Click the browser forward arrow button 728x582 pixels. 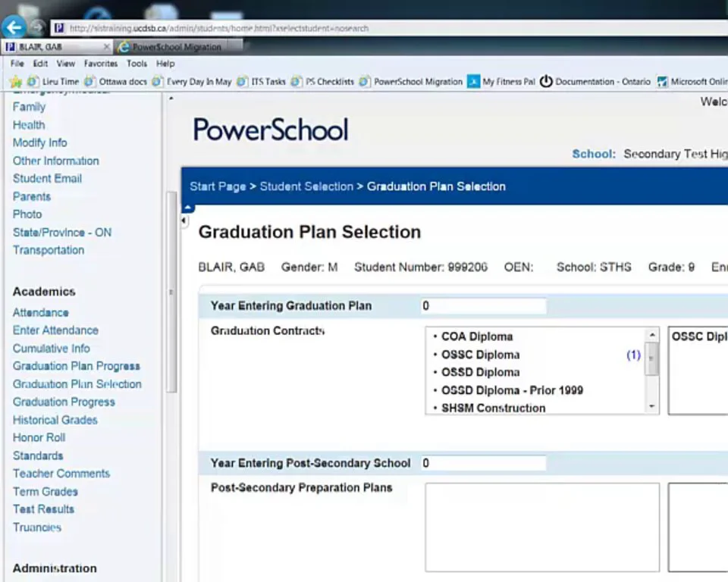pos(38,28)
